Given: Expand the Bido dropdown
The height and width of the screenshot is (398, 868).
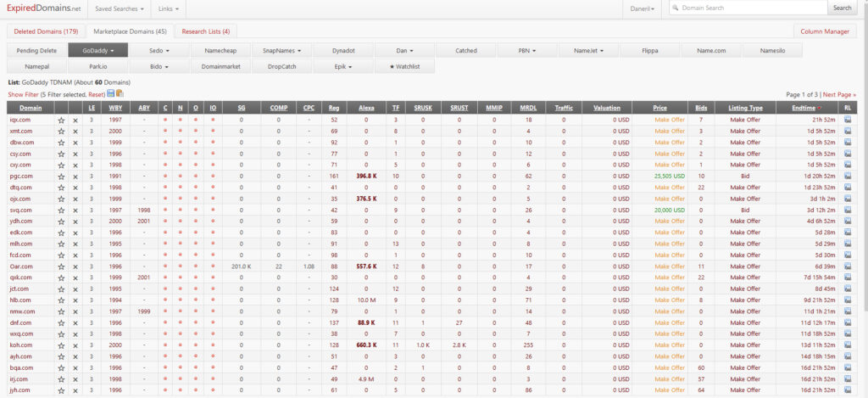Looking at the screenshot, I should coord(159,66).
